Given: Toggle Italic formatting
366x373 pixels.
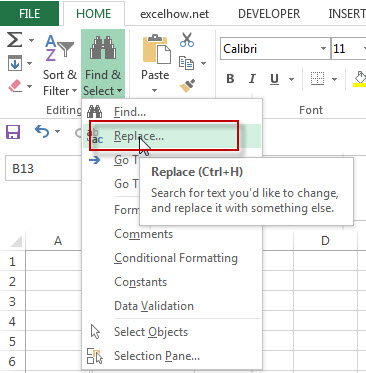Looking at the screenshot, I should tap(252, 79).
